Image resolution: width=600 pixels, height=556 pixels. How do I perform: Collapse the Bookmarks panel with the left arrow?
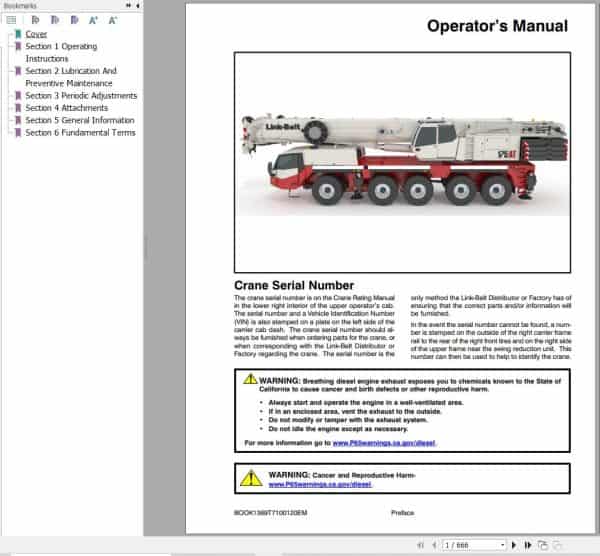(x=137, y=5)
